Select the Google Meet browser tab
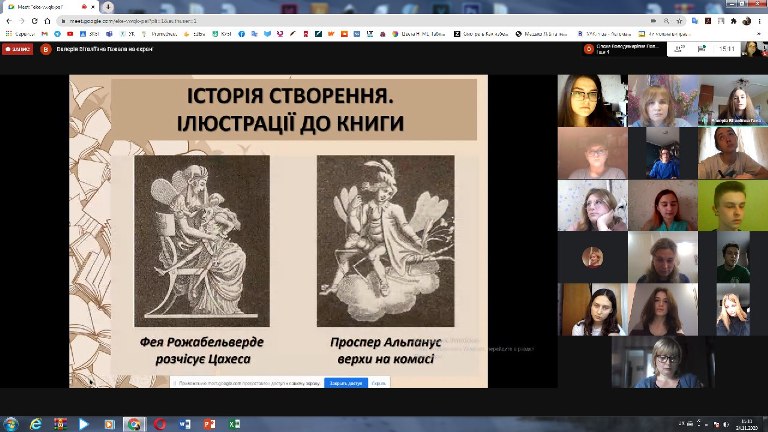The width and height of the screenshot is (768, 432). pos(45,6)
